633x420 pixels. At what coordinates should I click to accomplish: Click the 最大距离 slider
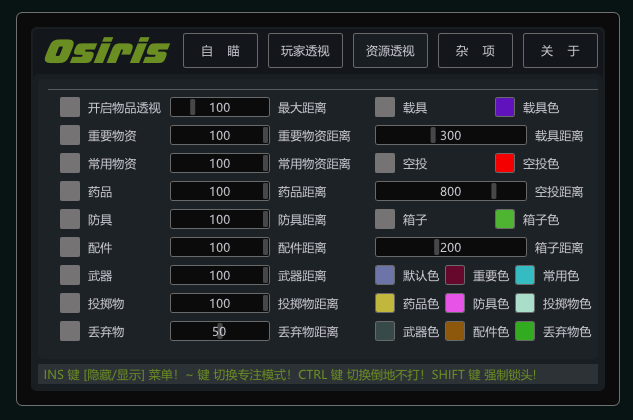coord(220,107)
